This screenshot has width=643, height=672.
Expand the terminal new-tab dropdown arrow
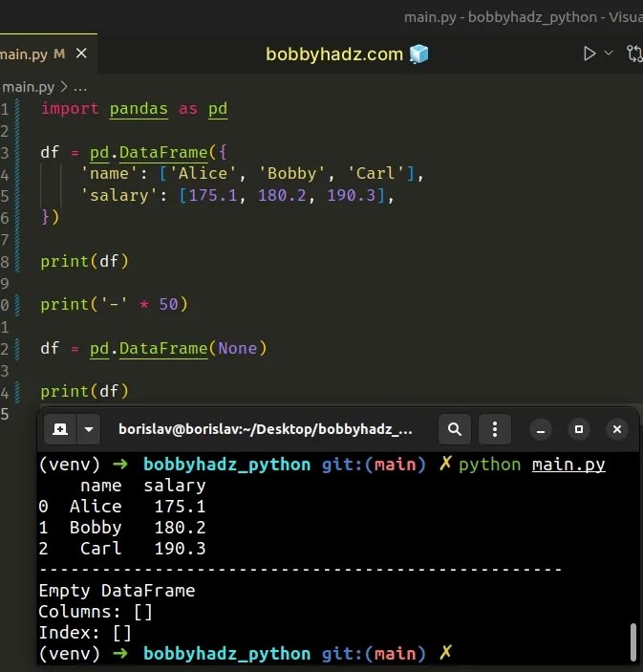click(x=89, y=429)
